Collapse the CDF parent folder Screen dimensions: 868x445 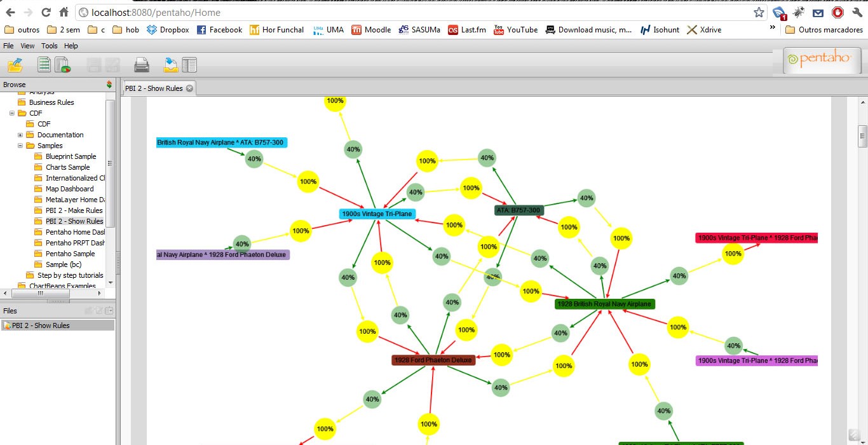coord(12,113)
